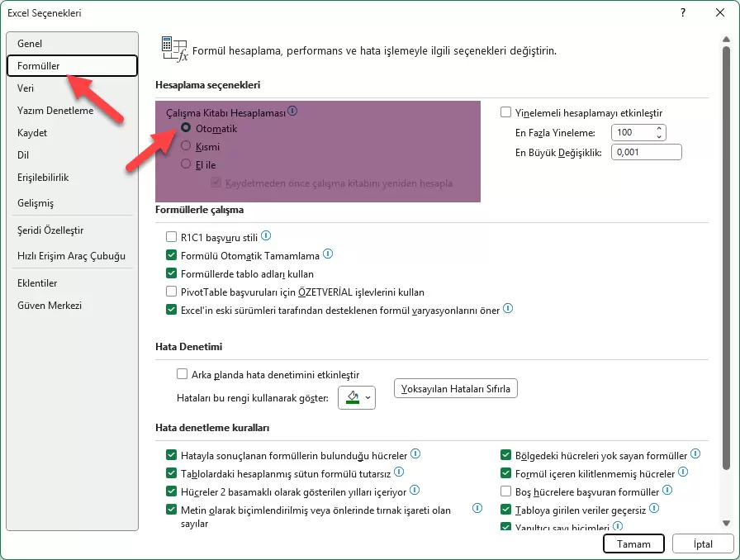Click En Büyük Değişiklik input field
This screenshot has height=560, width=740.
click(646, 152)
